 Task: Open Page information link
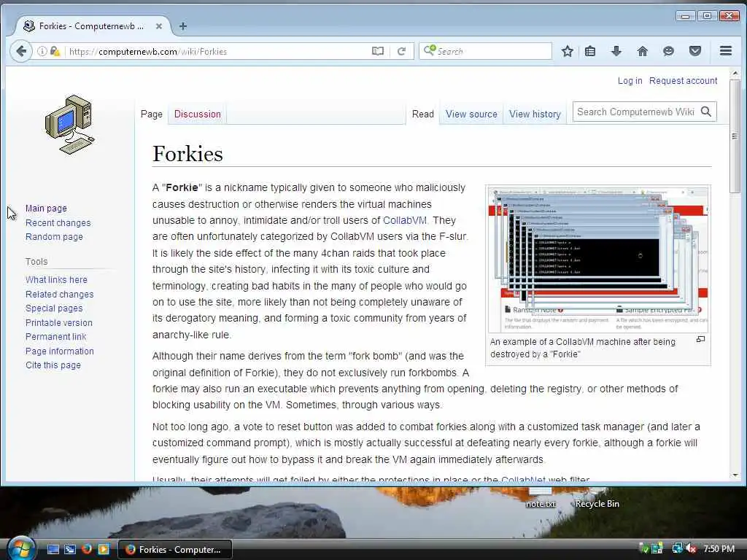coord(60,351)
